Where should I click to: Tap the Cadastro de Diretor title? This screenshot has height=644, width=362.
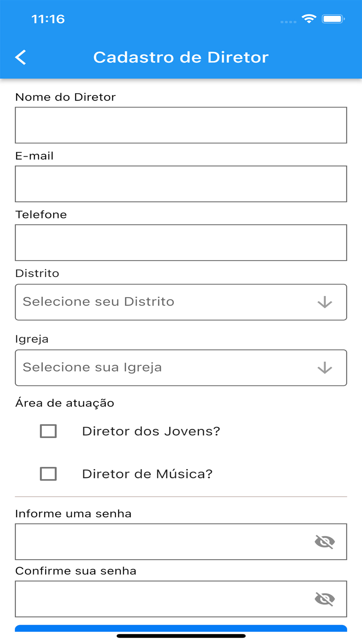pyautogui.click(x=181, y=57)
